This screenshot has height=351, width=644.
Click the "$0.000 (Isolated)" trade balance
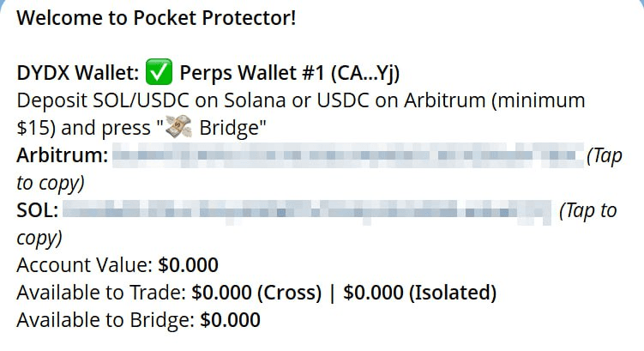click(x=419, y=293)
